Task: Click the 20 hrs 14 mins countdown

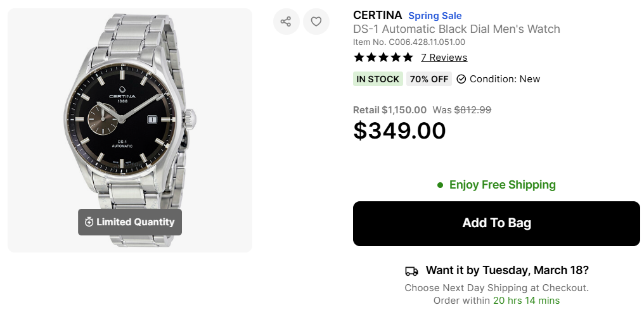Action: click(x=526, y=301)
